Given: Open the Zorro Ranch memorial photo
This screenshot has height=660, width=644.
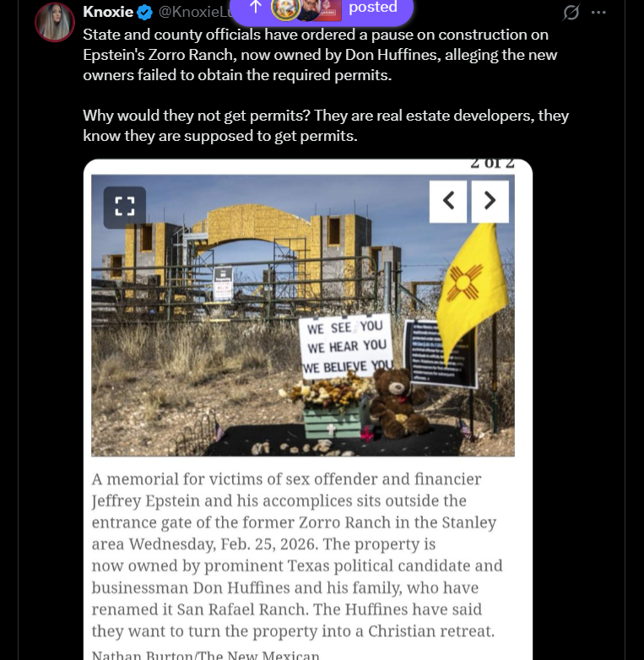Looking at the screenshot, I should (303, 316).
